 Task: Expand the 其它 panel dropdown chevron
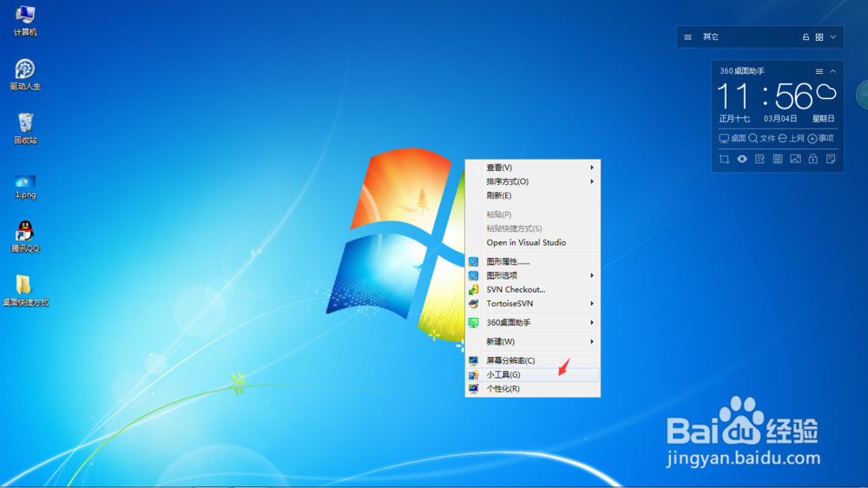pos(833,37)
